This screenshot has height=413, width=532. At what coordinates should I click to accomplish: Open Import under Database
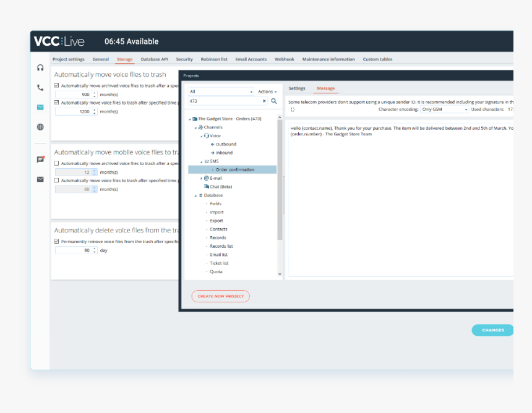(x=217, y=212)
